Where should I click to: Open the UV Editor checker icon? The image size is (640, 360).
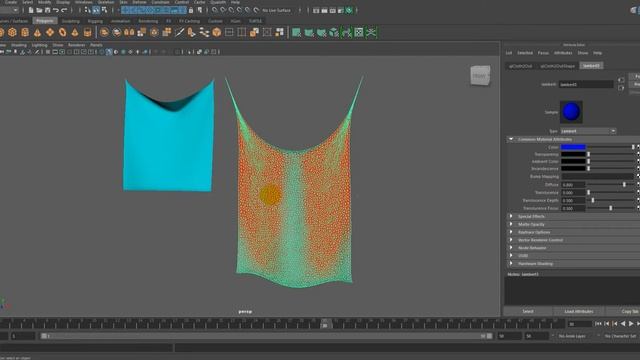359,32
